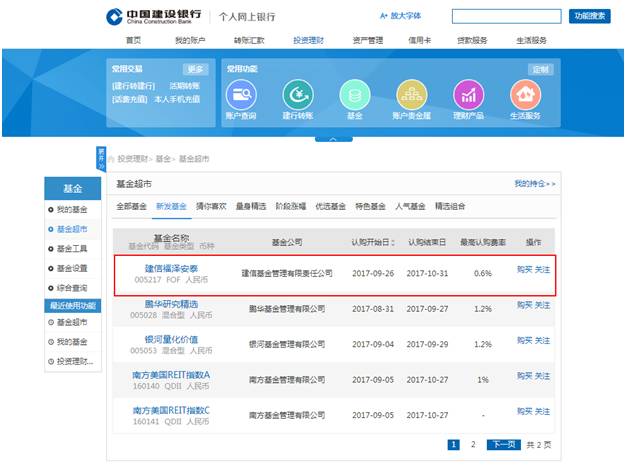626x470 pixels.
Task: Click 关注 for 银河量化价值
Action: pyautogui.click(x=542, y=341)
